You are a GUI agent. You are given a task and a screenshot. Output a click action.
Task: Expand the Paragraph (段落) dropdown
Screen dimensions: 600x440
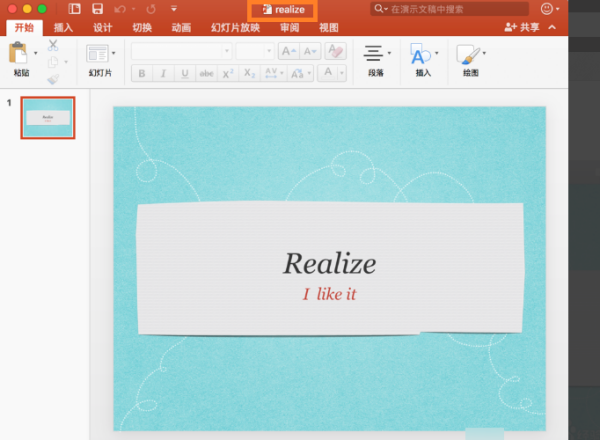pos(389,53)
